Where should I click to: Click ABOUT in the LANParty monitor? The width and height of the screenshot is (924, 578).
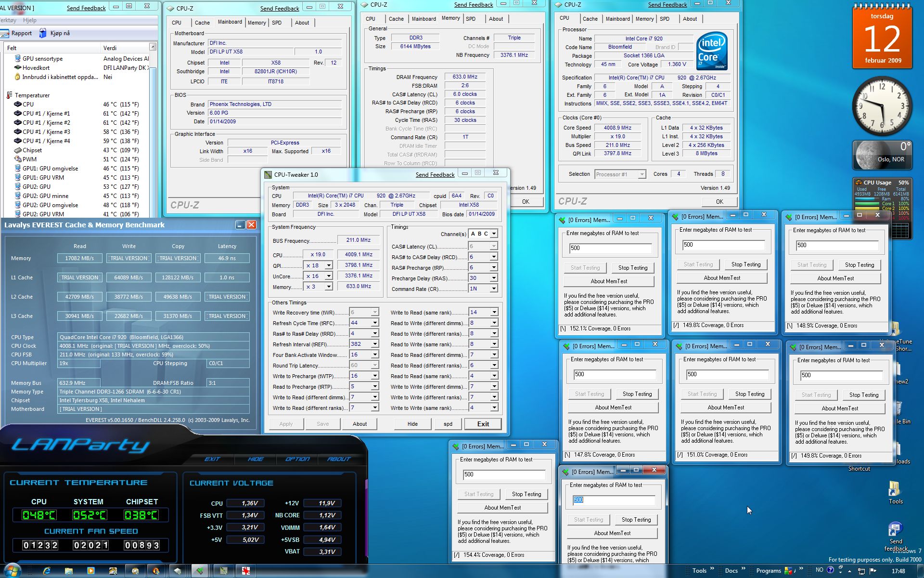click(339, 459)
